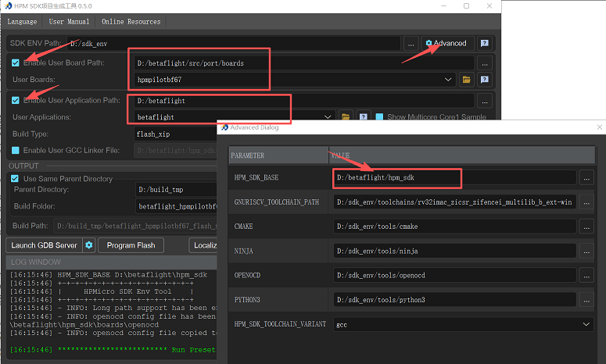
Task: Click GDB Server settings gear icon
Action: [89, 245]
